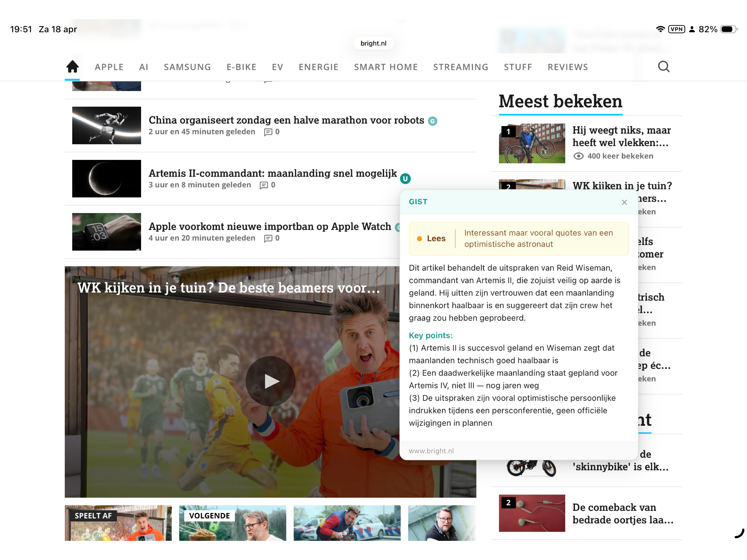Open 'Hij weegt niks' most-viewed article
This screenshot has width=747, height=560.
tap(621, 136)
